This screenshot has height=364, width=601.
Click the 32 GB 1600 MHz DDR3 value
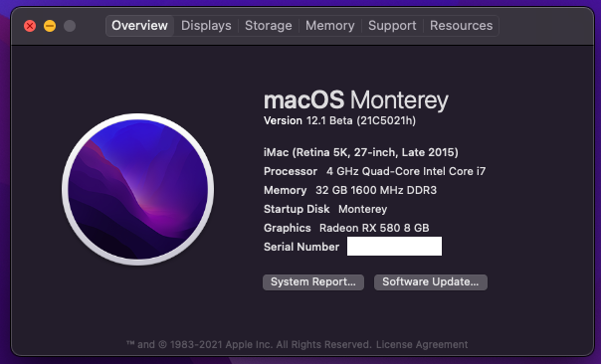click(376, 190)
